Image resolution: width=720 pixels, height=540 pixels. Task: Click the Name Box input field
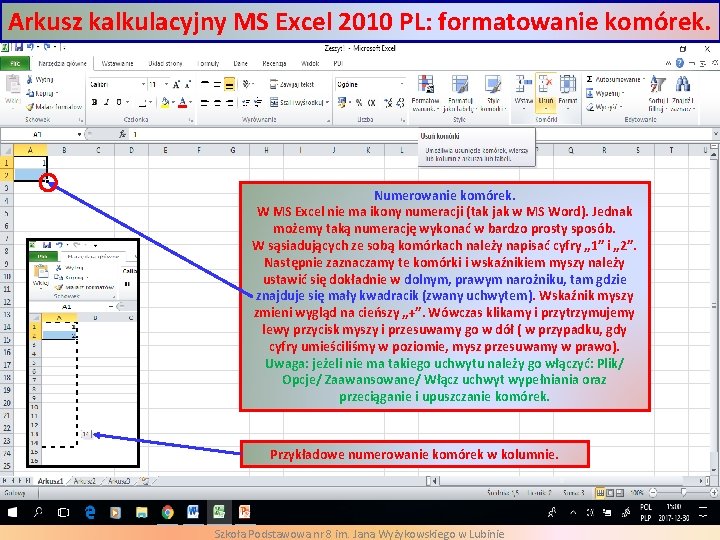[x=39, y=134]
